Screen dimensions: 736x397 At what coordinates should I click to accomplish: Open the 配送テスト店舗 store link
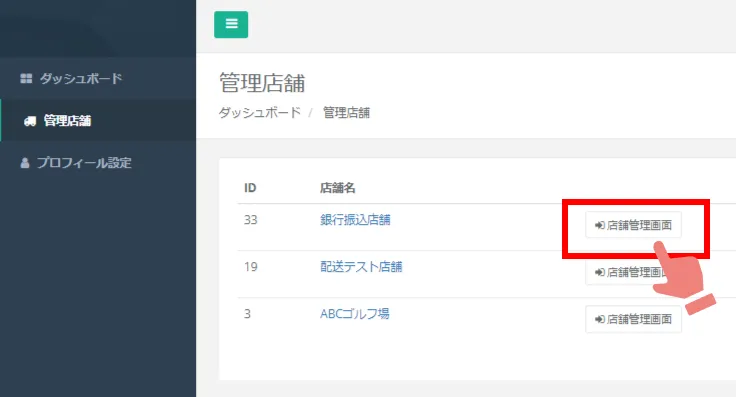(x=361, y=267)
